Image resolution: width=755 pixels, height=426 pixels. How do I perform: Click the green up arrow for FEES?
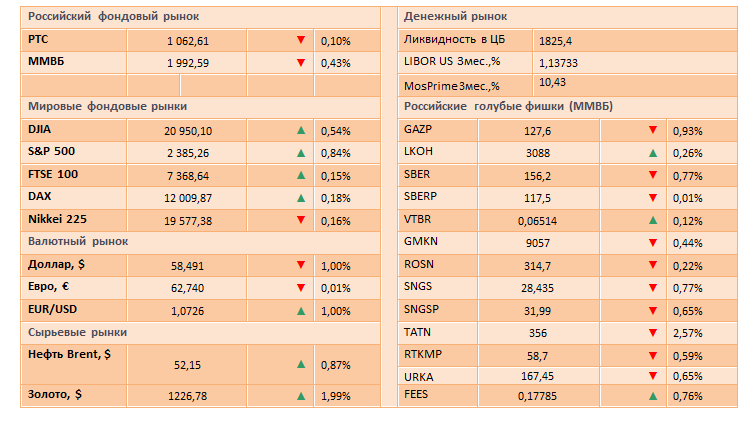[652, 397]
